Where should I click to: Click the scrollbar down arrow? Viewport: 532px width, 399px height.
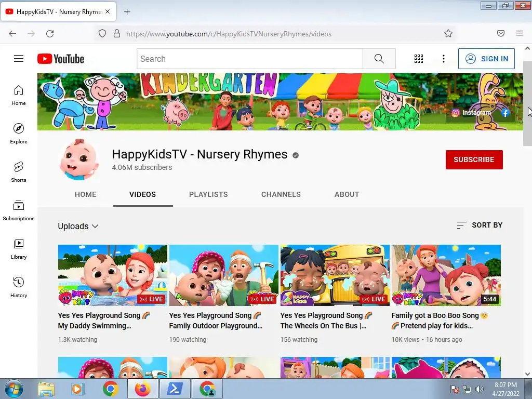[x=527, y=374]
